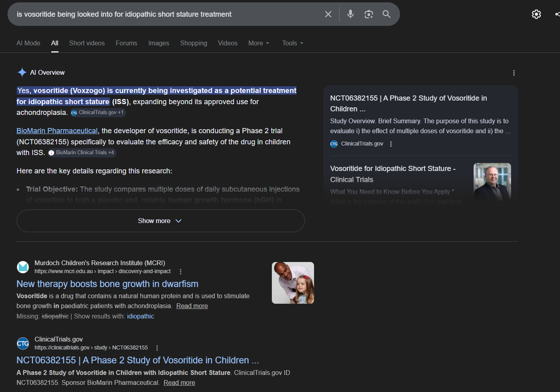Click the three-dot menu next to clinicaltrials.gov URL
Viewport: 560px width, 392px height.
(157, 348)
